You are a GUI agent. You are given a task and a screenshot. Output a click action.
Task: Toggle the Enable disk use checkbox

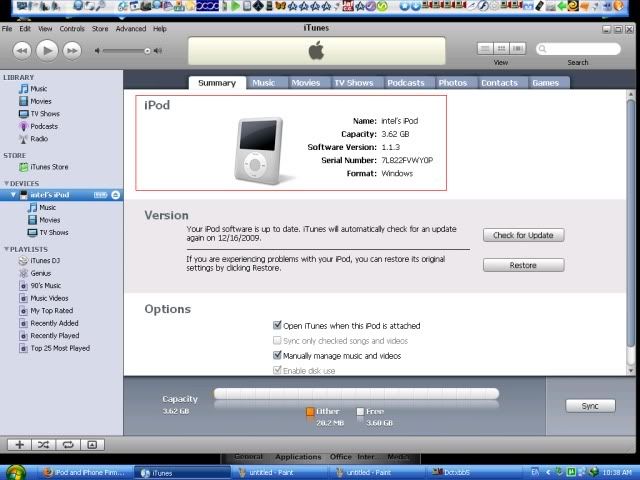(x=277, y=370)
